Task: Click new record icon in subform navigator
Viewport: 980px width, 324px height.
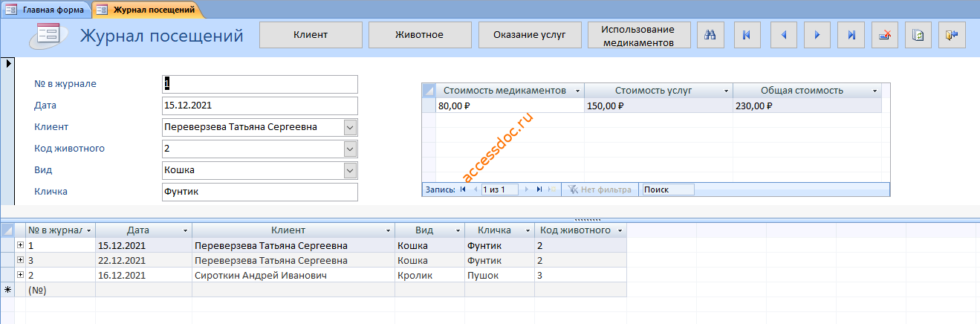Action: tap(552, 189)
